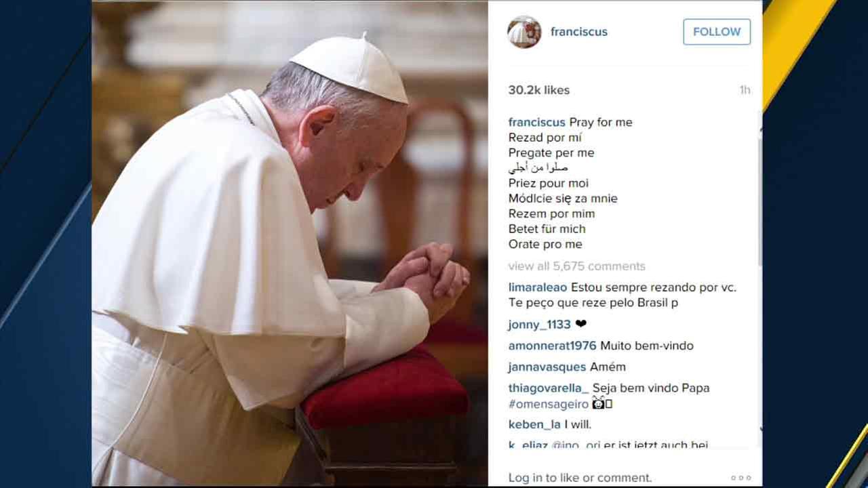
Task: Expand view all 5,675 comments
Action: point(577,266)
